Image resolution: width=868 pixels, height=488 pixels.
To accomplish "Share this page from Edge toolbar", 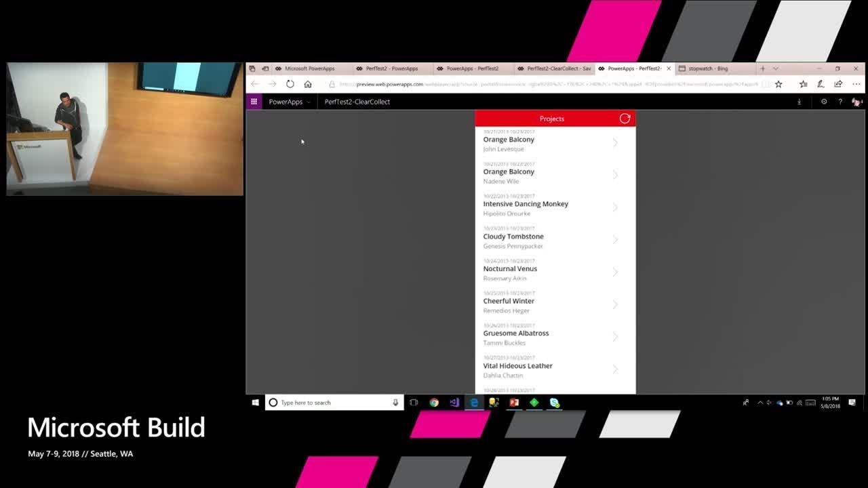I will [x=838, y=84].
